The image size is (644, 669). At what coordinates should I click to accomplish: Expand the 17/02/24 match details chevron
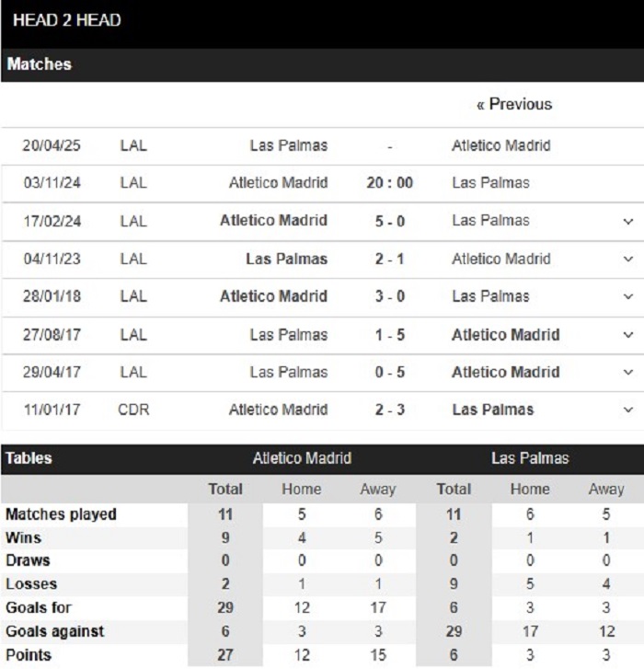[x=627, y=222]
